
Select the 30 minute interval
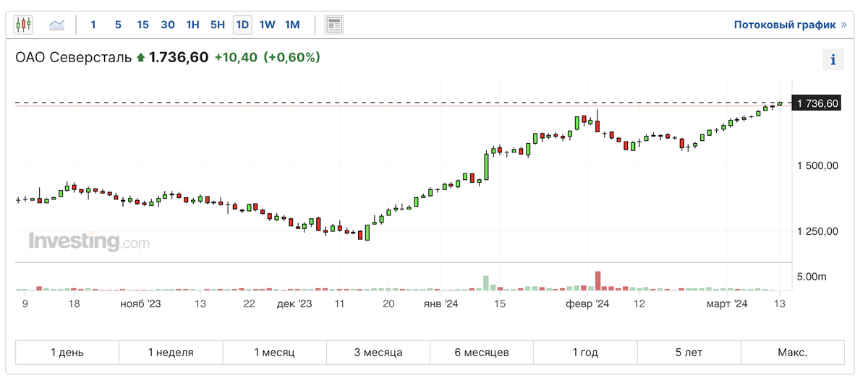pos(168,25)
